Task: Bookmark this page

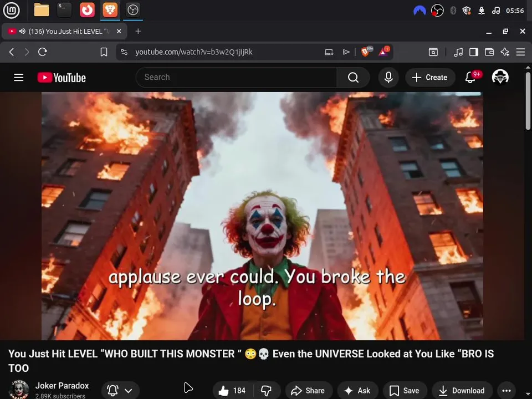Action: click(x=104, y=52)
